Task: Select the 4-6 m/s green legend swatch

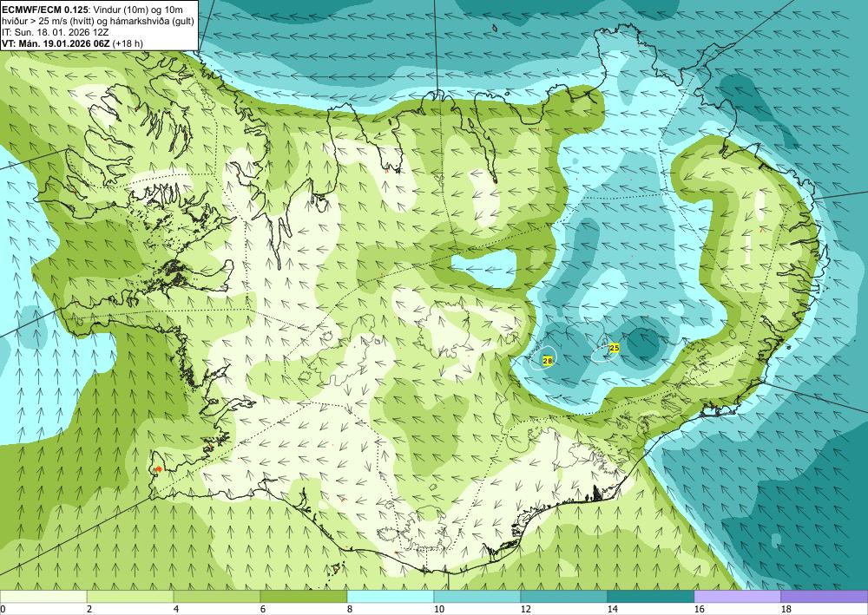Action: (217, 596)
